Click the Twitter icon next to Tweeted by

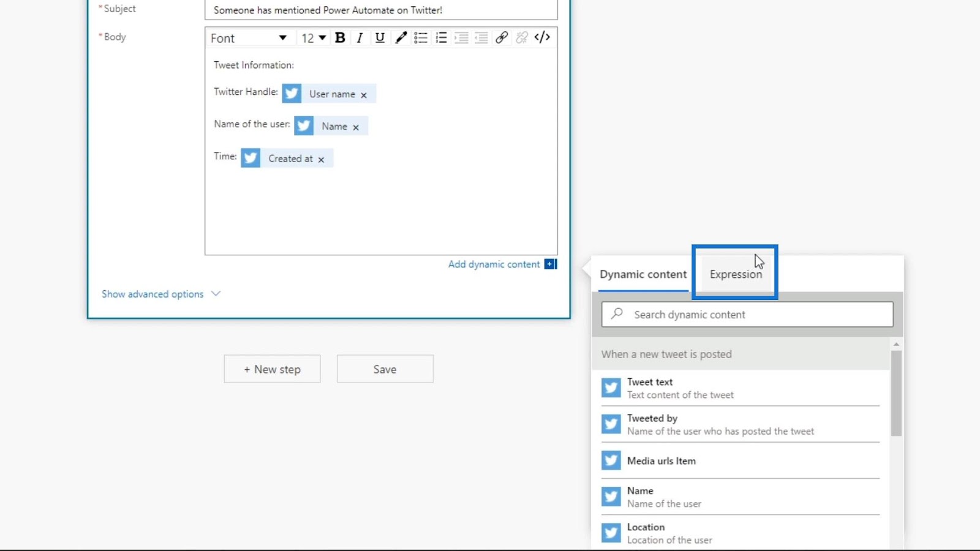[x=611, y=424]
